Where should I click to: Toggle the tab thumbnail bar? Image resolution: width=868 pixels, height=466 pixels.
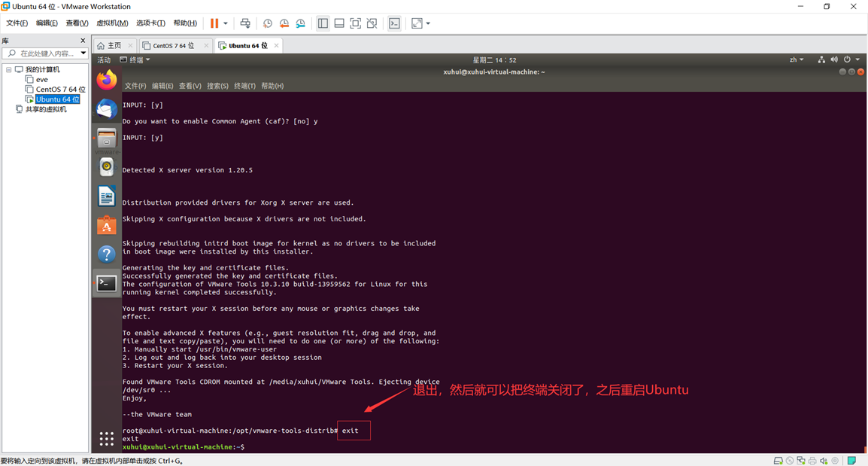pos(338,23)
